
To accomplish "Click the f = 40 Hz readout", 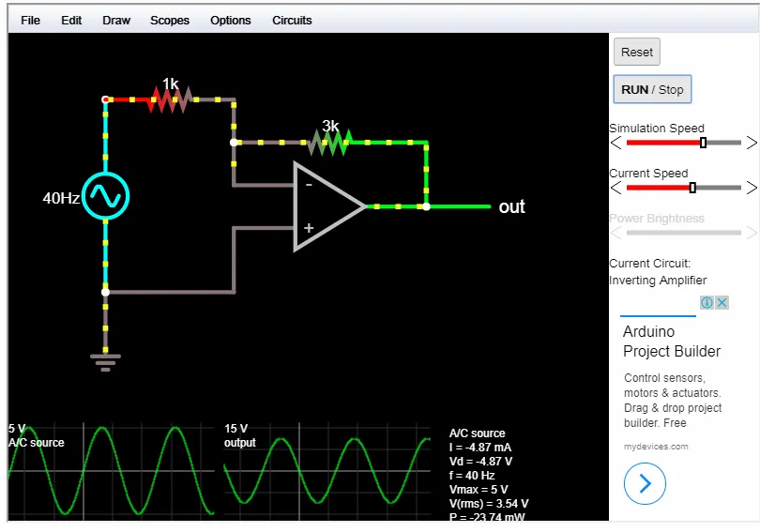I will pyautogui.click(x=472, y=476).
